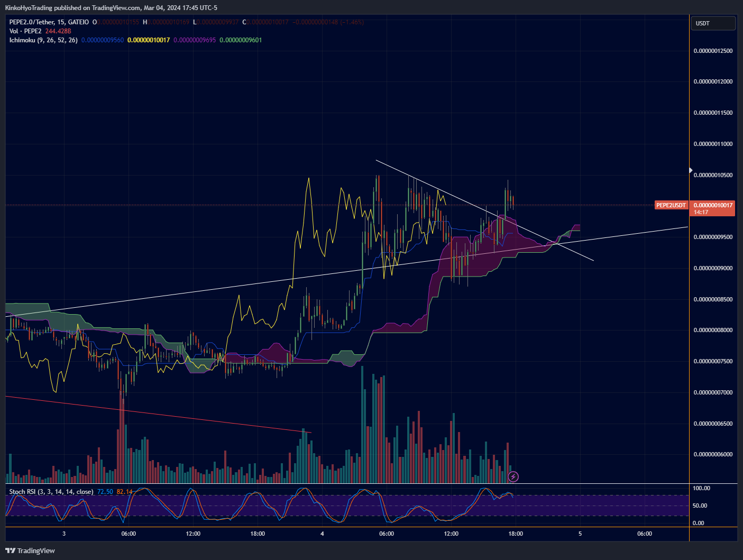Click the 50.00 label on the Stoch RSI scale
Viewport: 743px width, 560px height.
click(x=700, y=506)
